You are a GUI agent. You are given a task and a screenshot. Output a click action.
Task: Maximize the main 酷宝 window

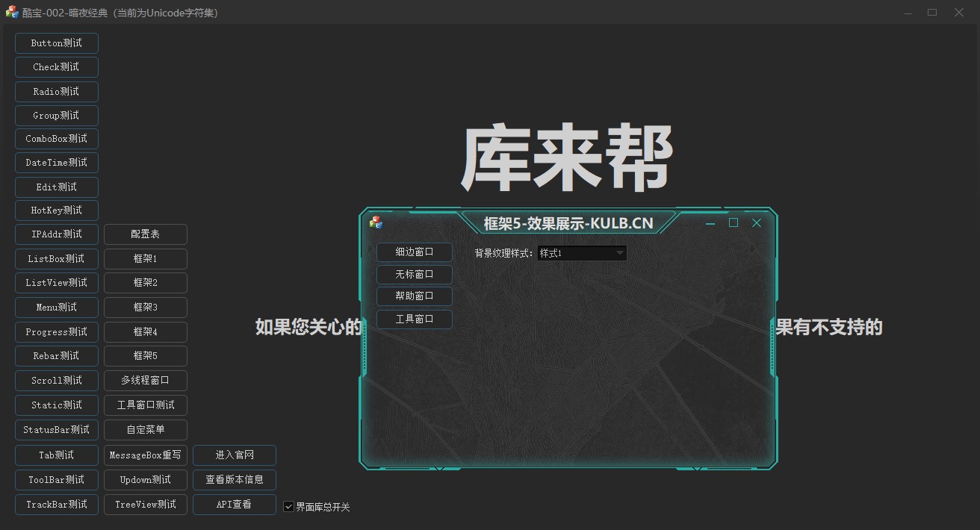(932, 13)
